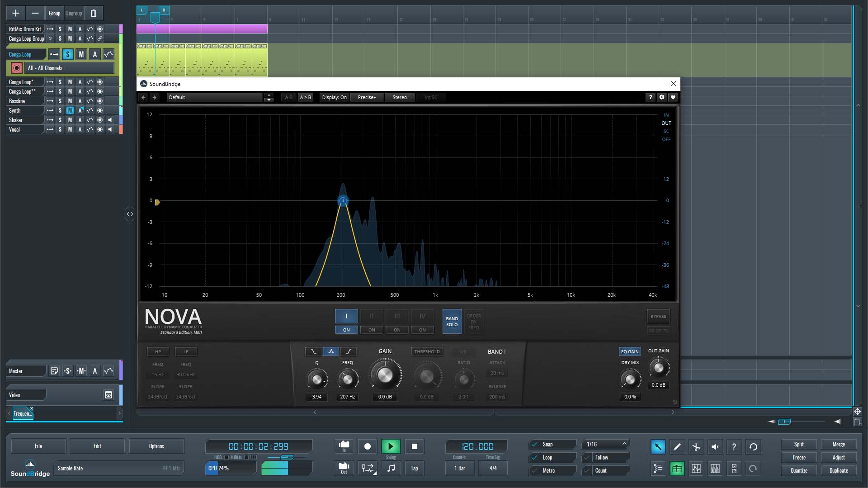The width and height of the screenshot is (868, 488).
Task: Enable Metro checkbox
Action: tap(534, 470)
